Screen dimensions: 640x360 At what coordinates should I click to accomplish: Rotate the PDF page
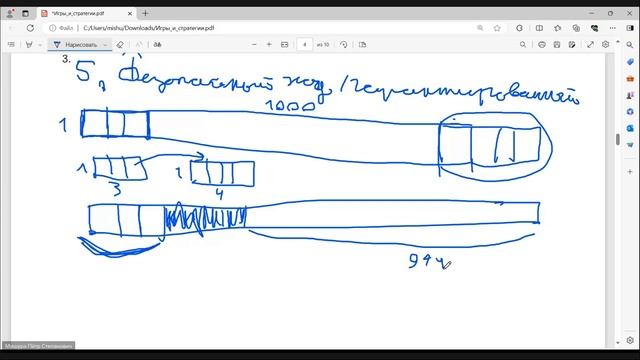344,44
